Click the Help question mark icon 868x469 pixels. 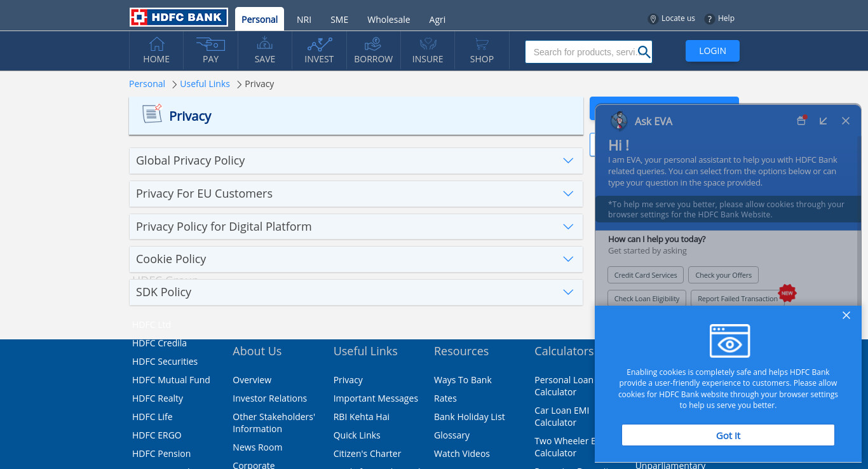click(x=710, y=19)
